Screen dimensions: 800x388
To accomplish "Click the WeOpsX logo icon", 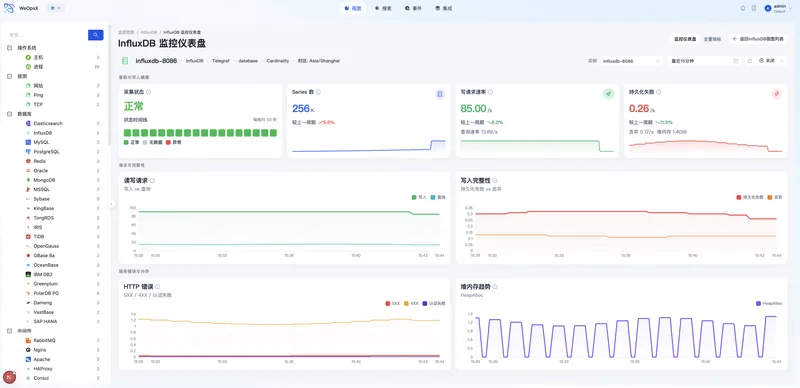I will pyautogui.click(x=9, y=8).
